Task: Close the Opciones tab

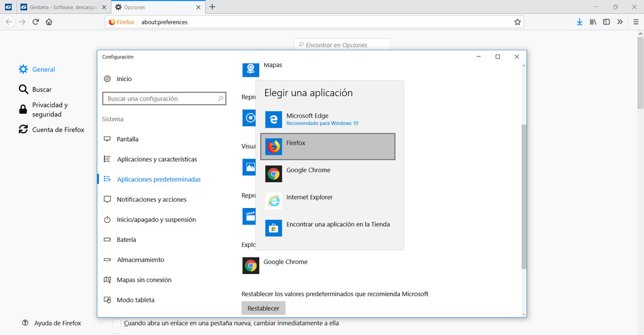Action: pos(198,7)
